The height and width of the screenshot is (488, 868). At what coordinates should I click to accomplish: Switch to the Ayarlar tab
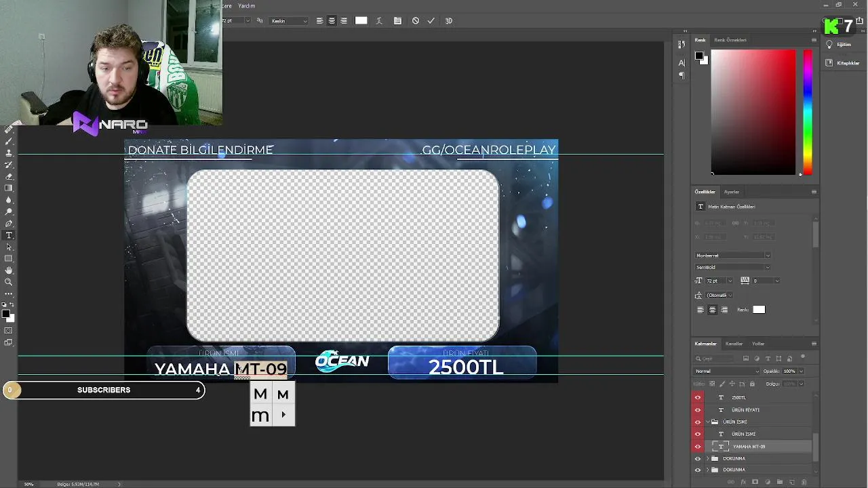[732, 192]
